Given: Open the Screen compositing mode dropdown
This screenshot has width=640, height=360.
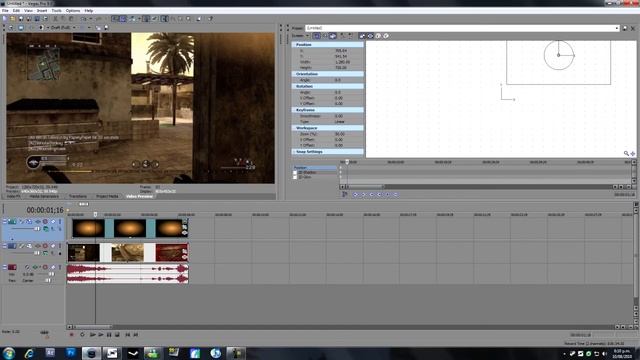Looking at the screenshot, I should pos(307,36).
